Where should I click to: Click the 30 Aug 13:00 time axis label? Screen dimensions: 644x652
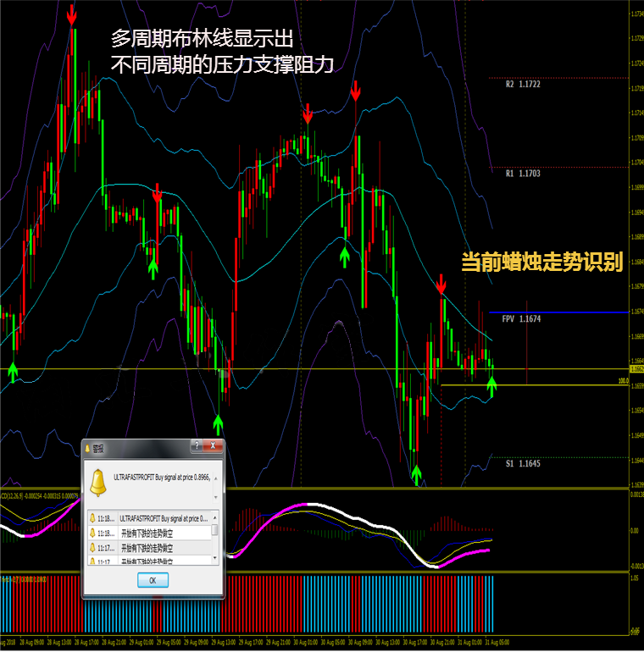click(x=387, y=643)
